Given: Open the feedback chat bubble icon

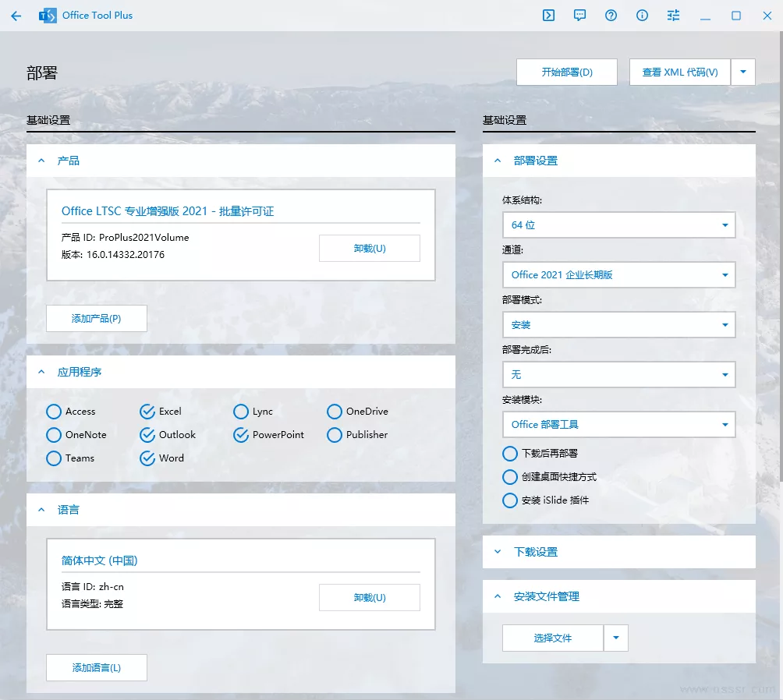Looking at the screenshot, I should (579, 16).
